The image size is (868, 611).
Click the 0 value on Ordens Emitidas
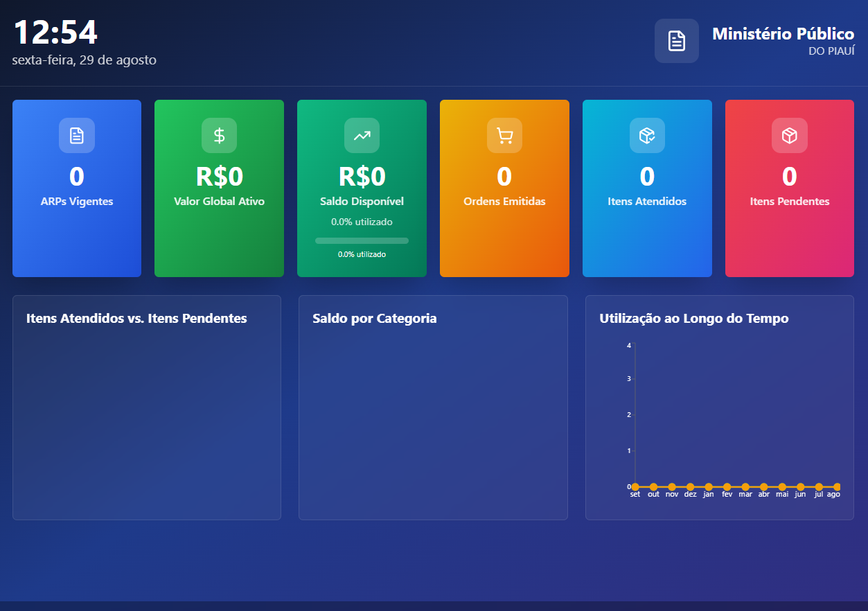504,177
